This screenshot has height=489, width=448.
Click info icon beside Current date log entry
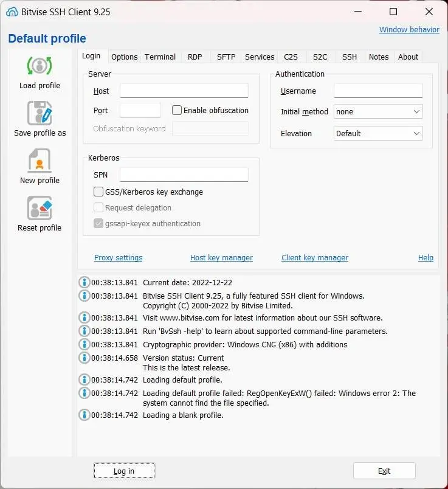84,282
